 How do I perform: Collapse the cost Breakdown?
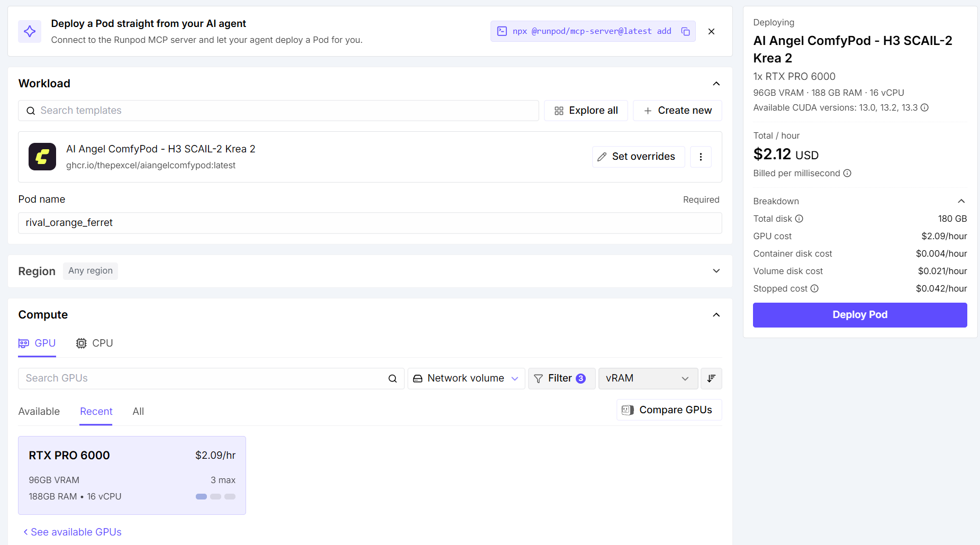click(x=961, y=201)
